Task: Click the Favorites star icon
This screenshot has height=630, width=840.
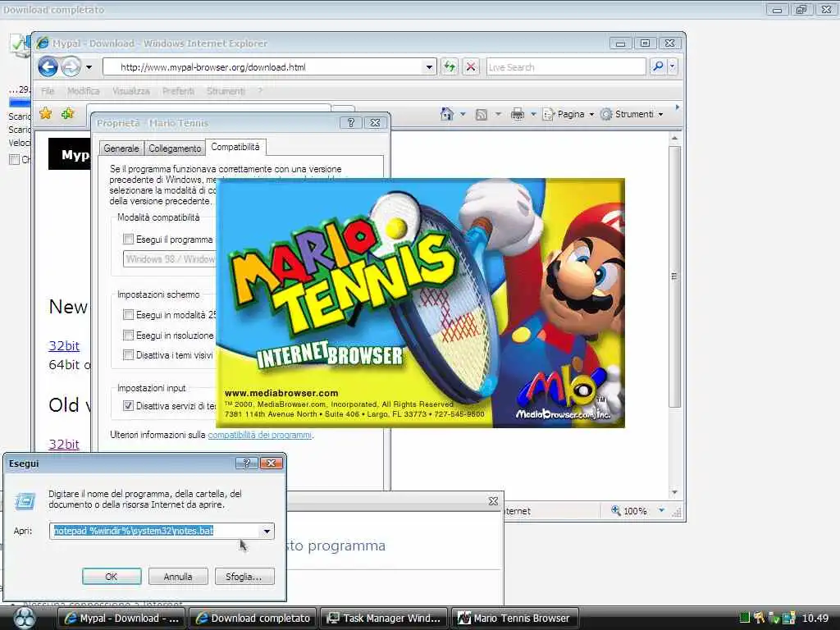Action: [46, 113]
